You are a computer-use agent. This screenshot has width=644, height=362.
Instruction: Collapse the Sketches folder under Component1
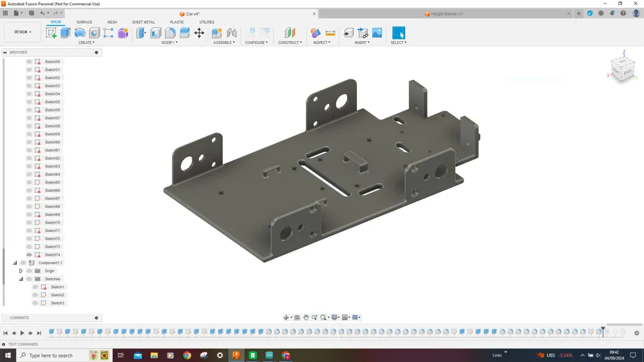click(21, 279)
